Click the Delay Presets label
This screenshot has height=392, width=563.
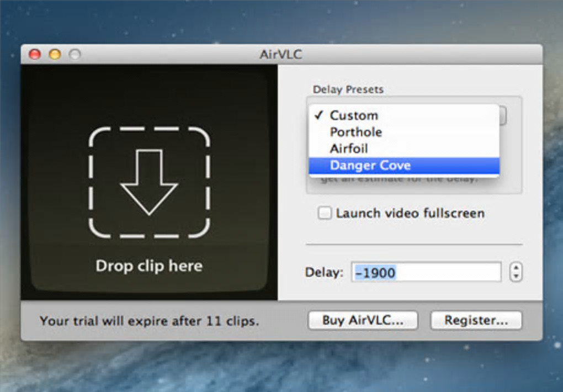[348, 89]
